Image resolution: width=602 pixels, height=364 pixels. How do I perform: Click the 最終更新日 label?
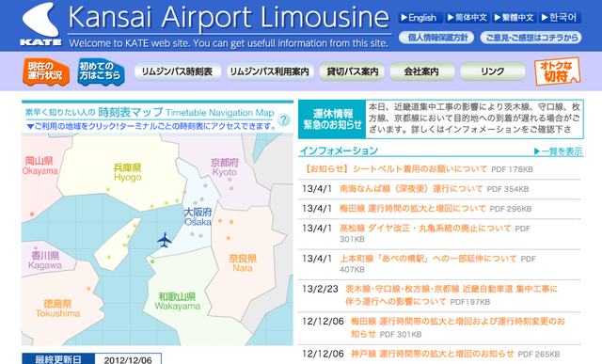(58, 360)
